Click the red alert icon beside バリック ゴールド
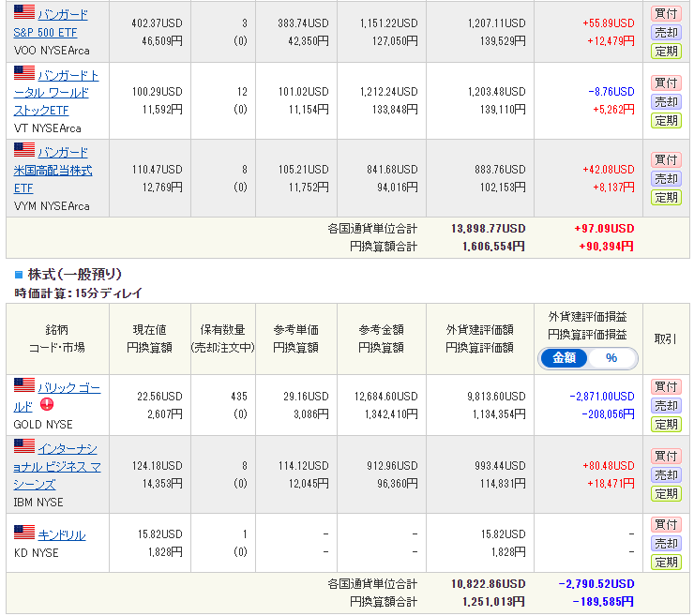694x616 pixels. coord(47,404)
